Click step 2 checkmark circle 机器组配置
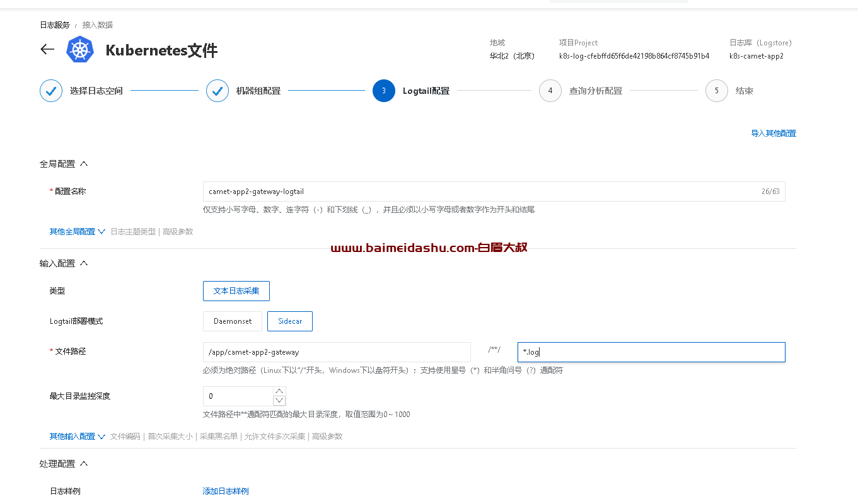Image resolution: width=858 pixels, height=504 pixels. [x=217, y=91]
